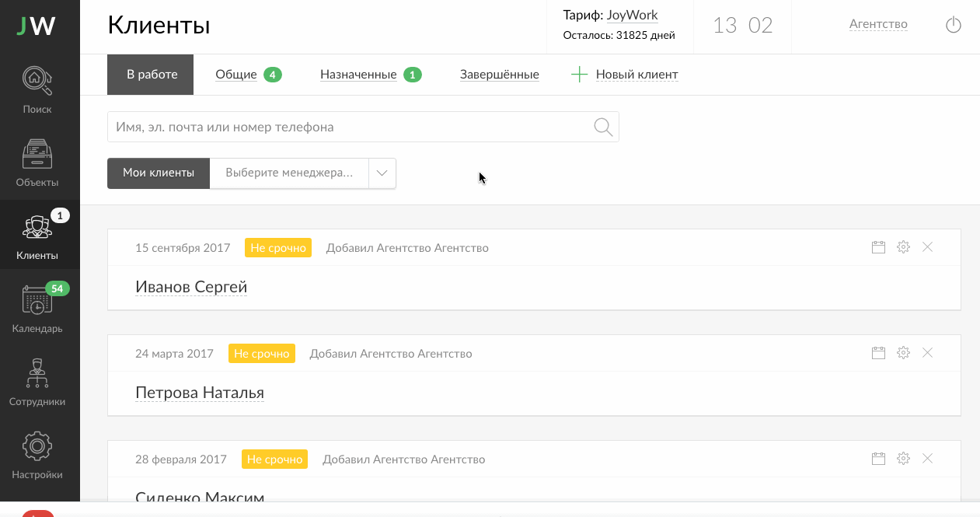Image resolution: width=980 pixels, height=517 pixels.
Task: Switch to the Завершённые tab
Action: click(x=500, y=75)
